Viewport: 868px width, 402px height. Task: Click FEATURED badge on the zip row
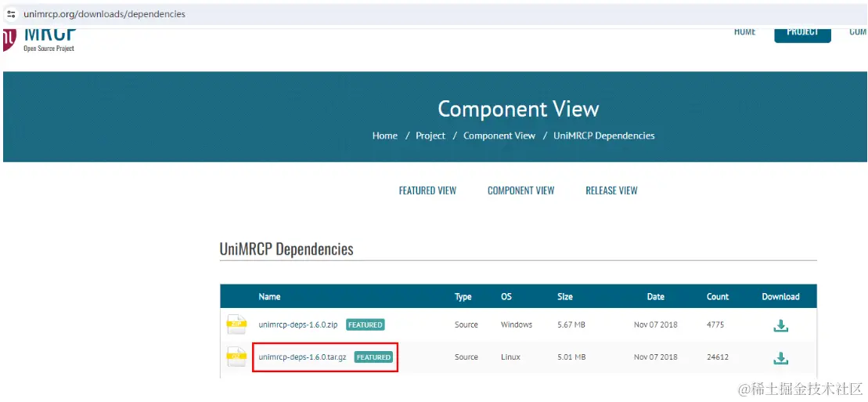[365, 324]
